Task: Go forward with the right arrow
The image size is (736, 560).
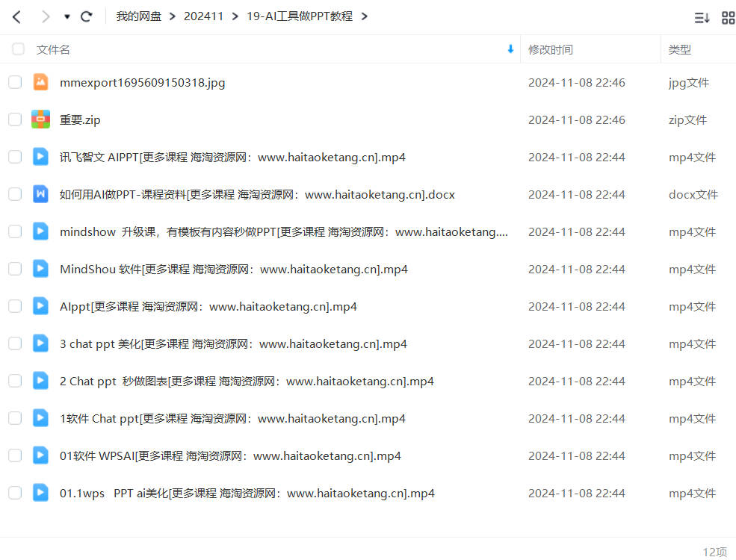Action: (x=45, y=17)
